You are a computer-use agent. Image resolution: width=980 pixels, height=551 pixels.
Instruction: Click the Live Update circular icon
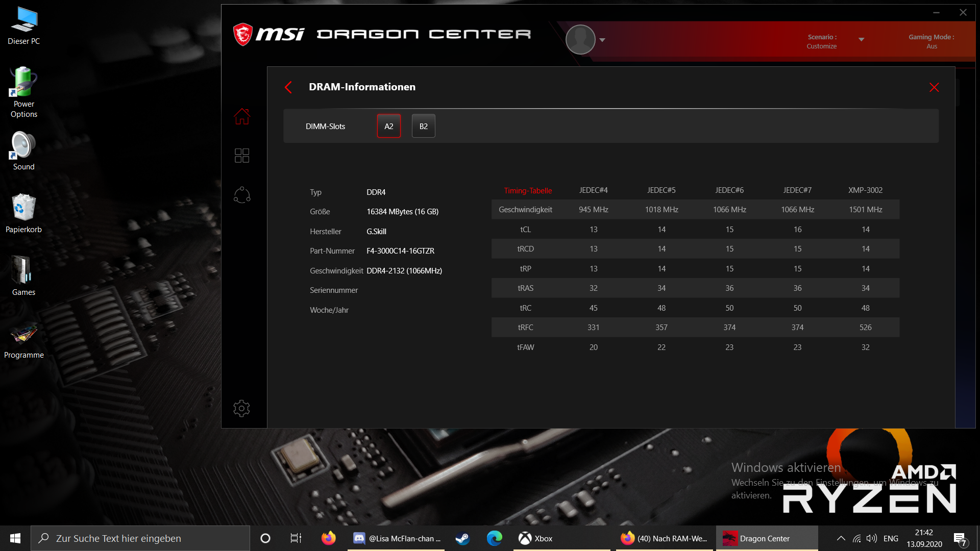click(x=242, y=195)
